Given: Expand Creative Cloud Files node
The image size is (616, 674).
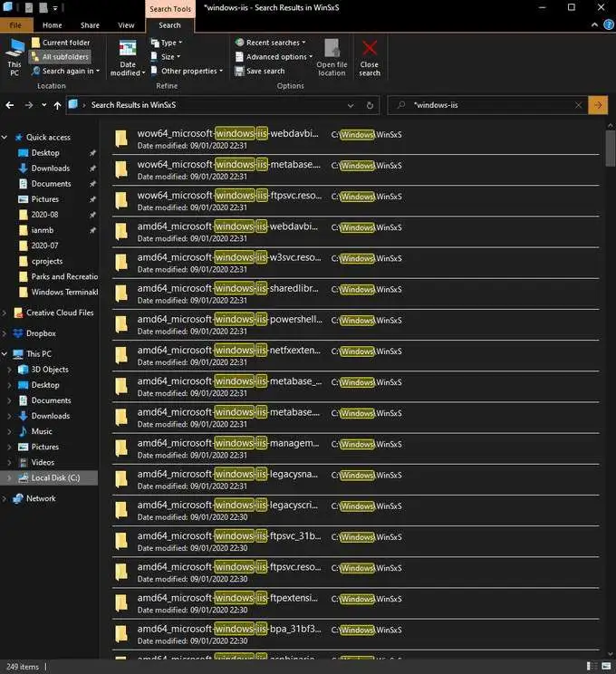Looking at the screenshot, I should point(5,313).
